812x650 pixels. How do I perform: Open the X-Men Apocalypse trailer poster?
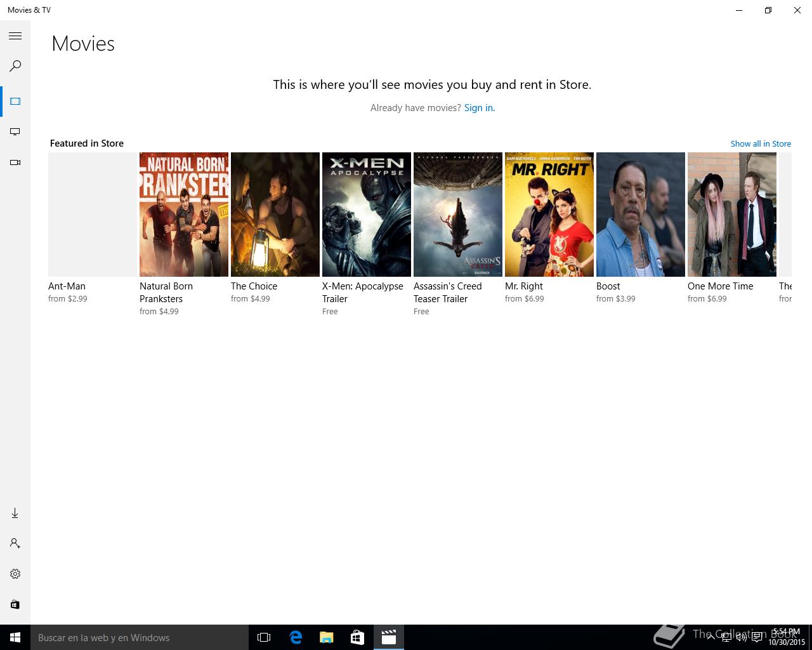click(x=367, y=215)
